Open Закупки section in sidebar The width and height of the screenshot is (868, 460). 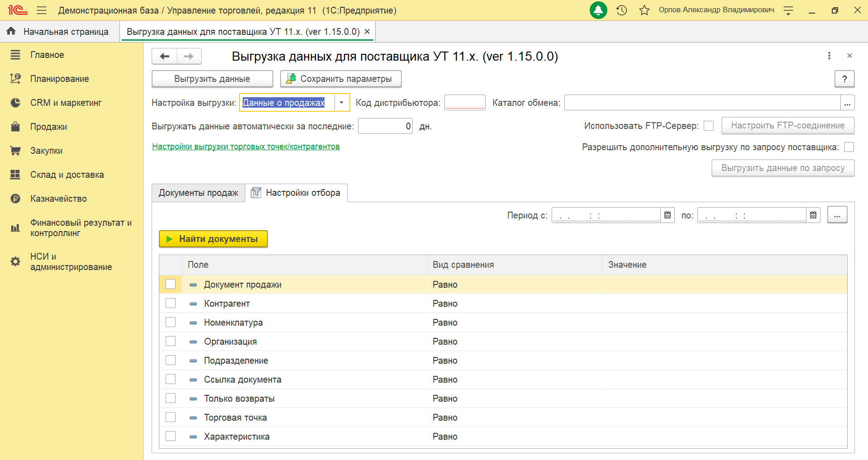(x=46, y=151)
